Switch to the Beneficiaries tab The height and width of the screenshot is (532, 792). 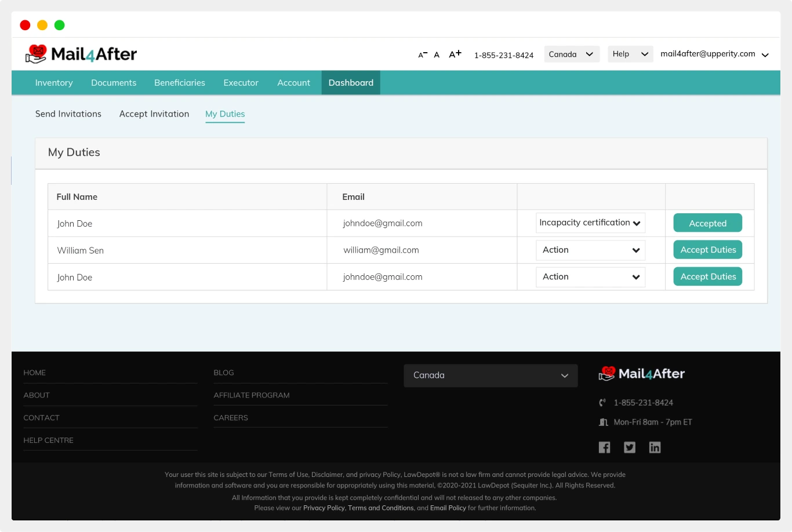179,82
